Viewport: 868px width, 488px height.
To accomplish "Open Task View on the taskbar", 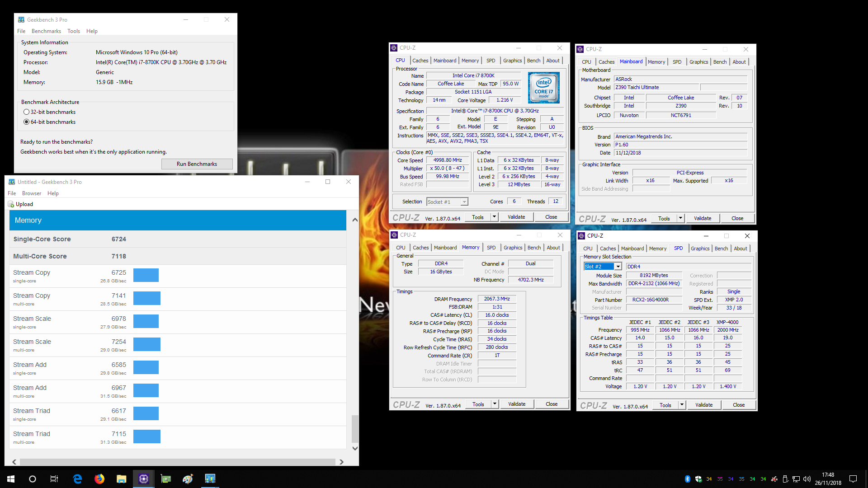I will point(54,479).
